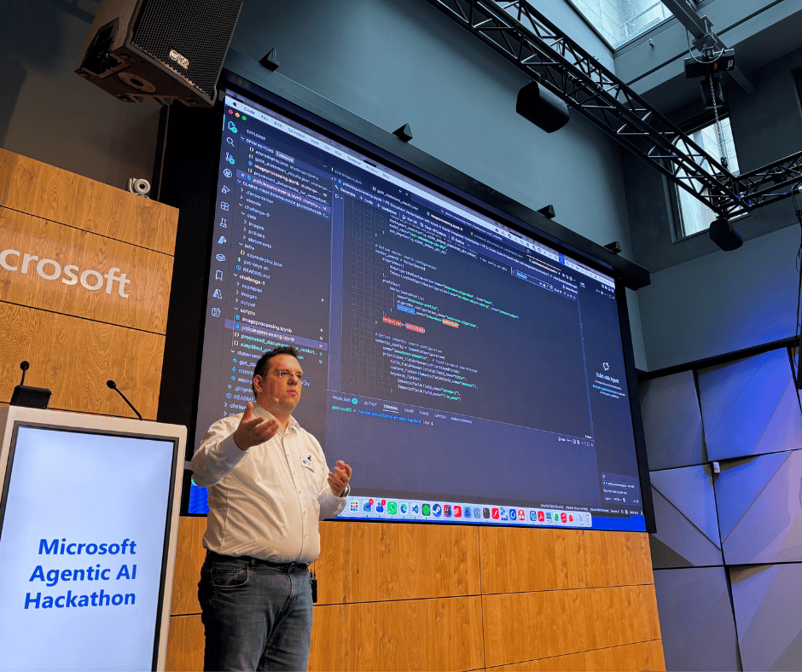Open Steam from the Dock

click(437, 510)
